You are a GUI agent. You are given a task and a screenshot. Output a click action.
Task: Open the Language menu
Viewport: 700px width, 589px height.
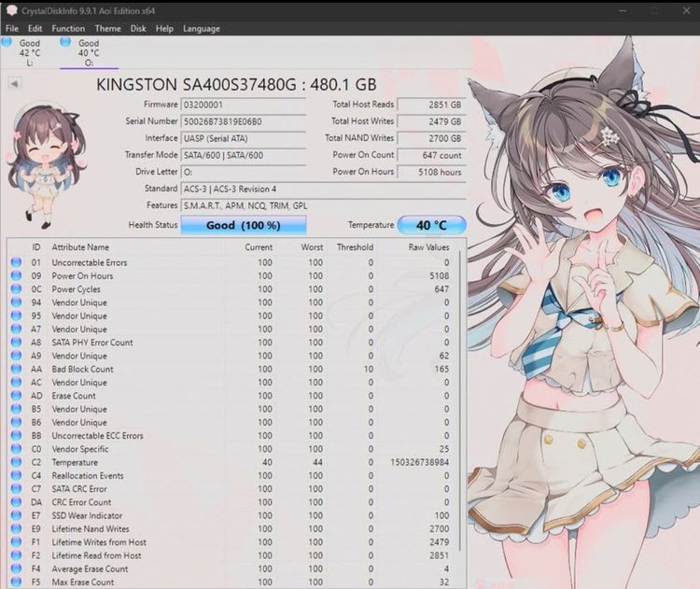[x=202, y=29]
